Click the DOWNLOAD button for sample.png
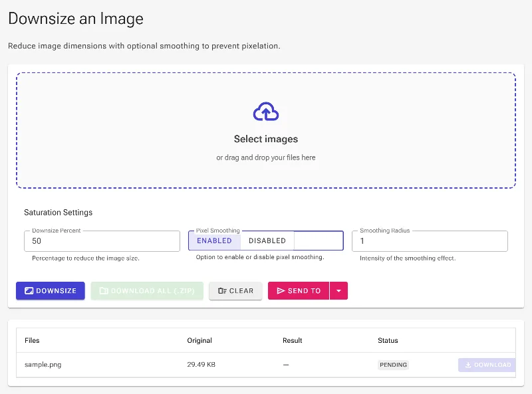 [x=487, y=365]
